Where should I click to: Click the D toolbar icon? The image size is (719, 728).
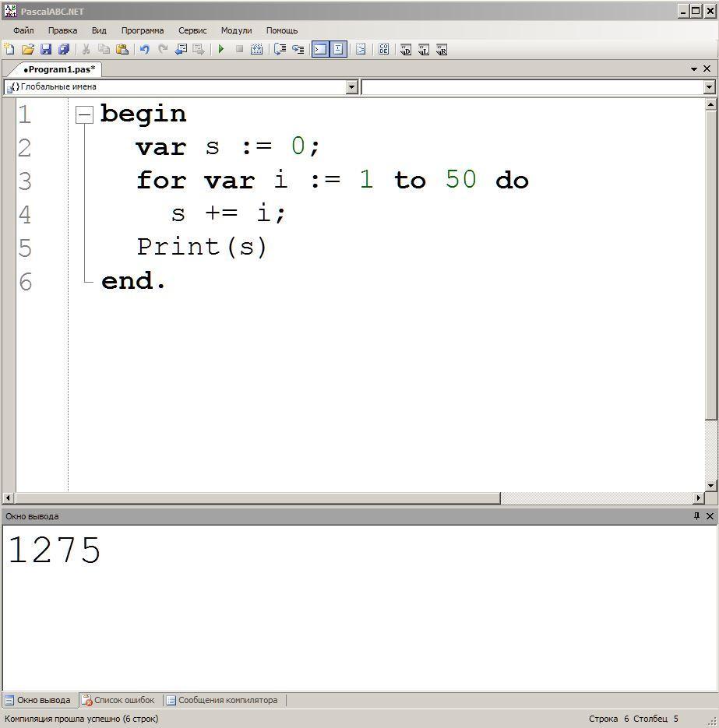pos(406,49)
